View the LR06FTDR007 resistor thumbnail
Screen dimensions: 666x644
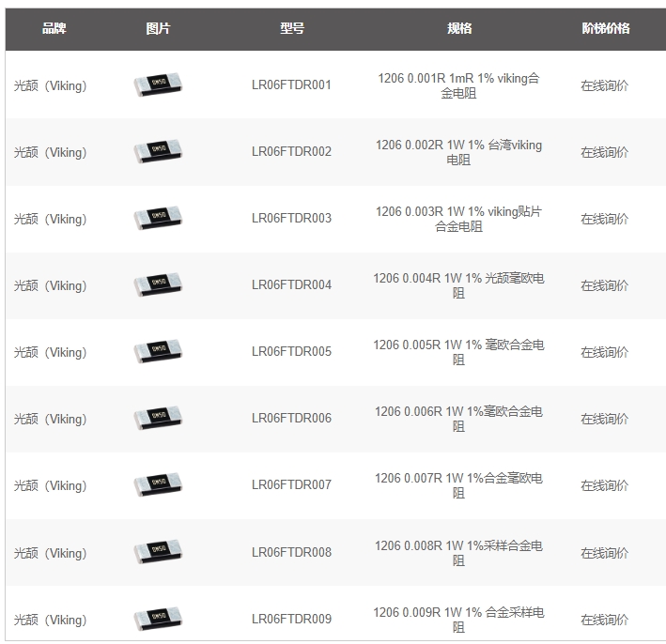tap(158, 485)
